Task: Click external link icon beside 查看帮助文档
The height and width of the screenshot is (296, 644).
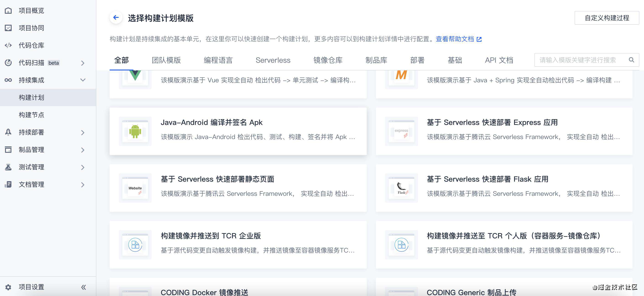Action: [x=479, y=39]
